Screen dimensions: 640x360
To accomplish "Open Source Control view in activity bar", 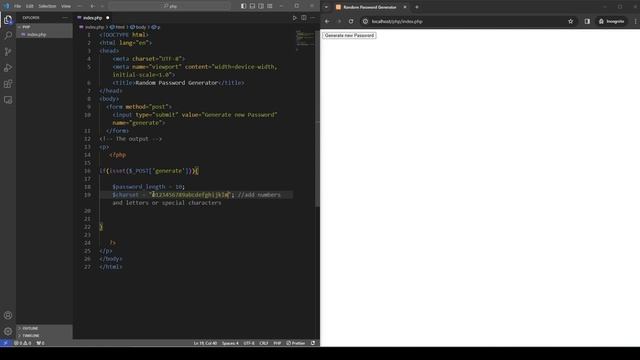I will tap(8, 52).
